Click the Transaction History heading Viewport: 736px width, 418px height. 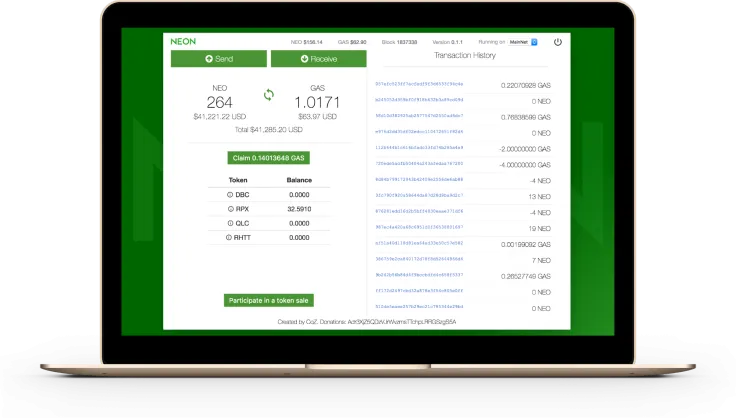tap(465, 55)
